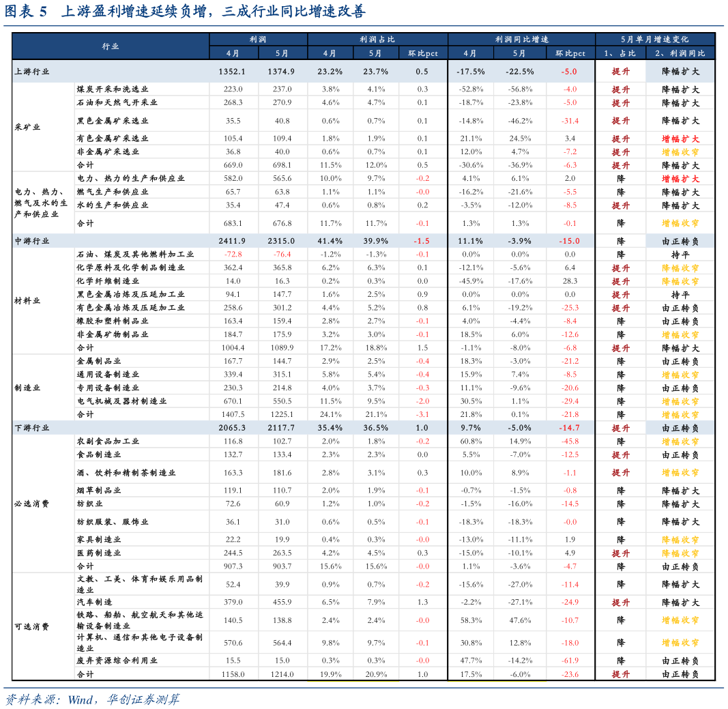Select the 41.4% profit share cell
728x709 pixels.
330,241
